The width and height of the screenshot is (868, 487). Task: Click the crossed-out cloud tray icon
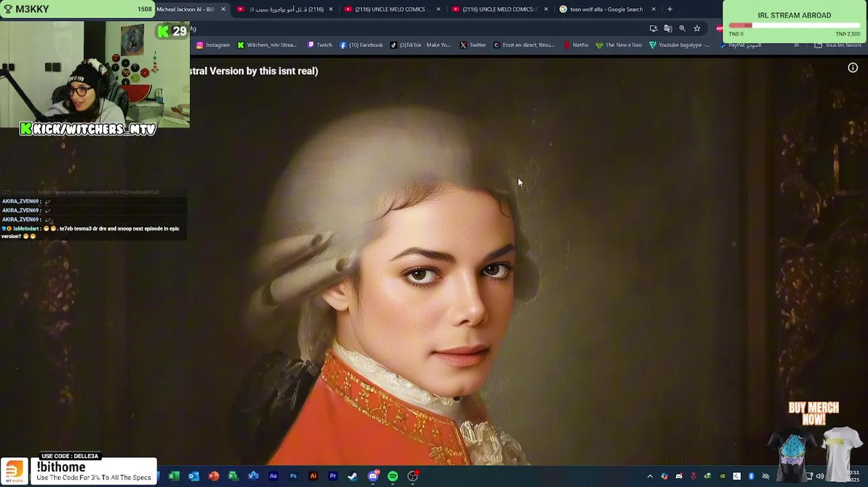(766, 476)
